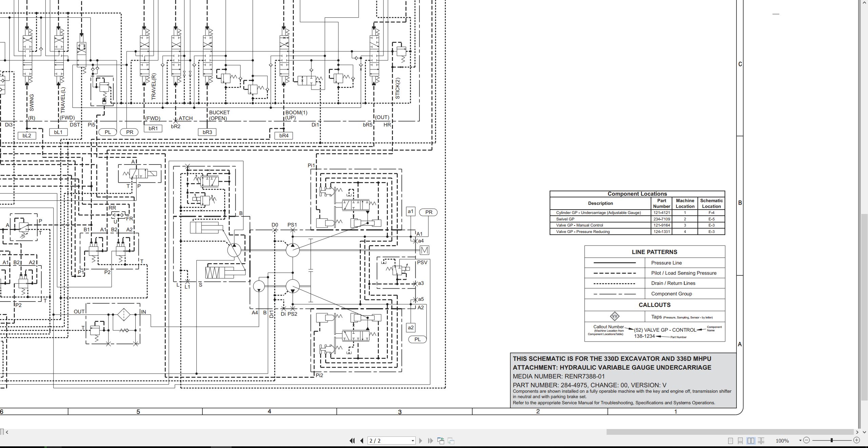Click the zoom out minus button

click(807, 440)
